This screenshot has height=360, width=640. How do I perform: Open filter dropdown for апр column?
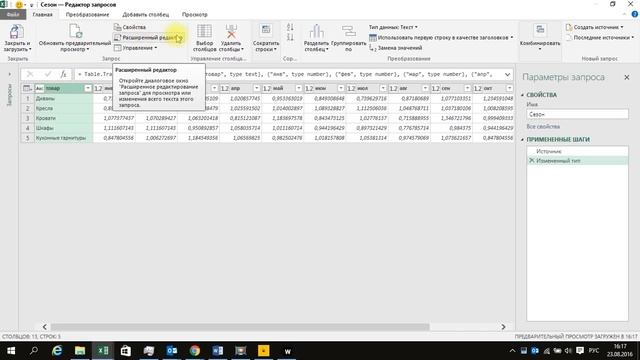(256, 88)
